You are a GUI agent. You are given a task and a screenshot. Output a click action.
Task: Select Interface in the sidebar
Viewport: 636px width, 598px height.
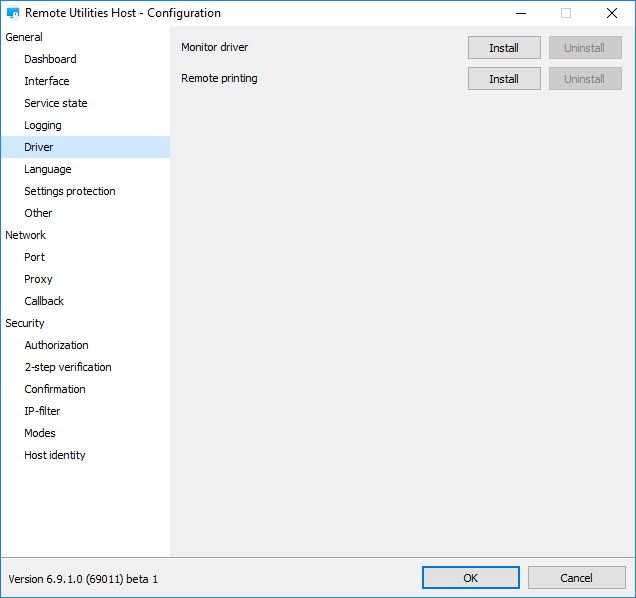(47, 81)
